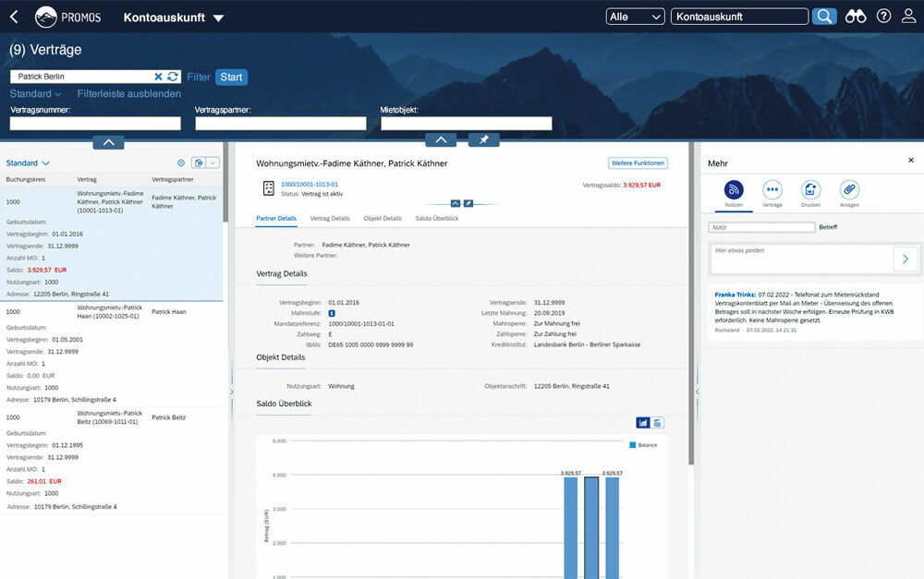Switch to the Vertrag Details tab
This screenshot has height=579, width=924.
(x=330, y=218)
